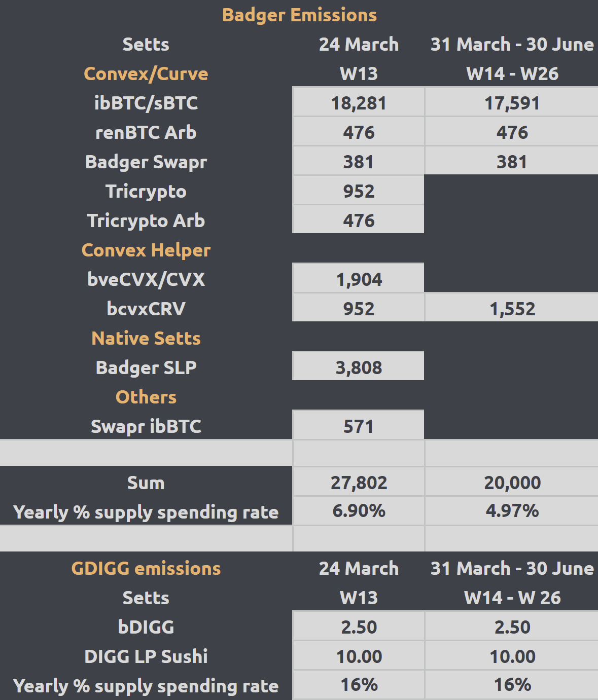Image resolution: width=598 pixels, height=700 pixels.
Task: Click the 4.97% yearly spending rate cell
Action: click(x=512, y=511)
